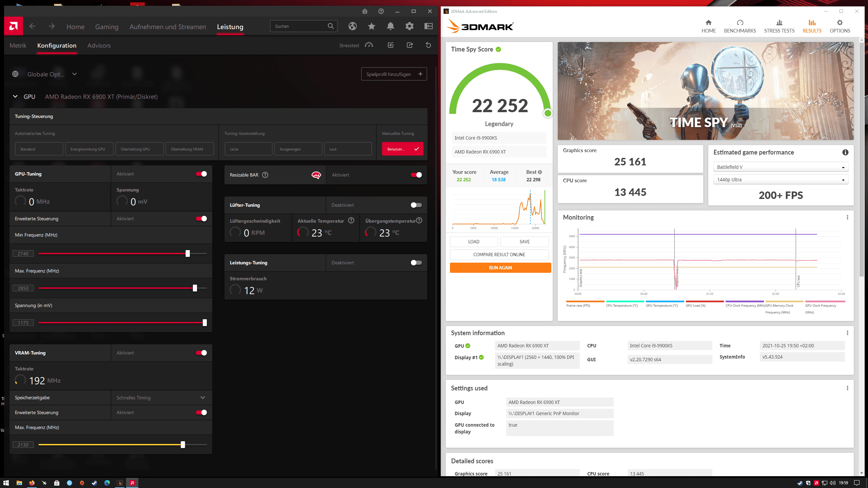
Task: Turn off Resizable BAR toggle
Action: pyautogui.click(x=416, y=175)
